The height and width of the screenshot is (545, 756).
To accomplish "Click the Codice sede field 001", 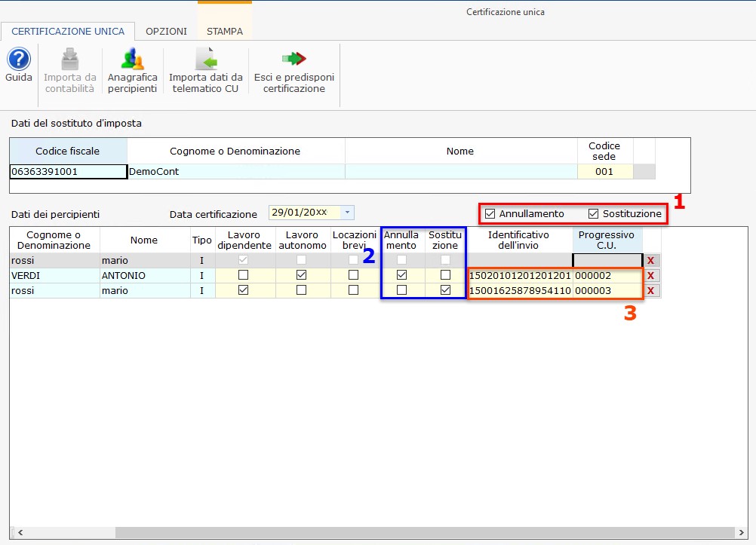I will pos(605,172).
